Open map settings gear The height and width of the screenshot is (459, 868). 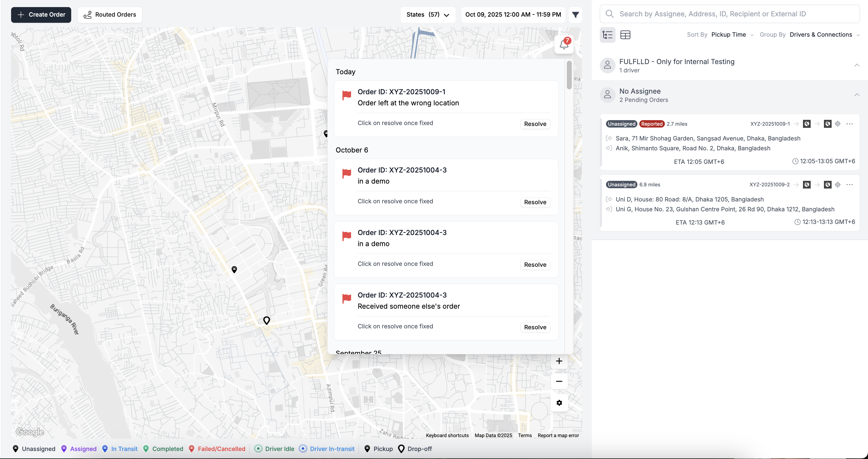(559, 403)
